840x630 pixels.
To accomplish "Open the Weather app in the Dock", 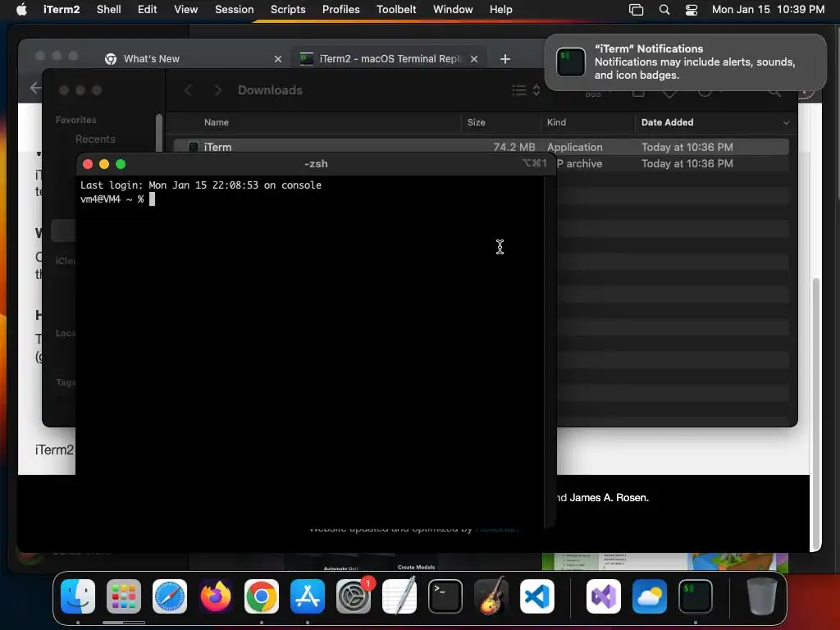I will coord(650,596).
